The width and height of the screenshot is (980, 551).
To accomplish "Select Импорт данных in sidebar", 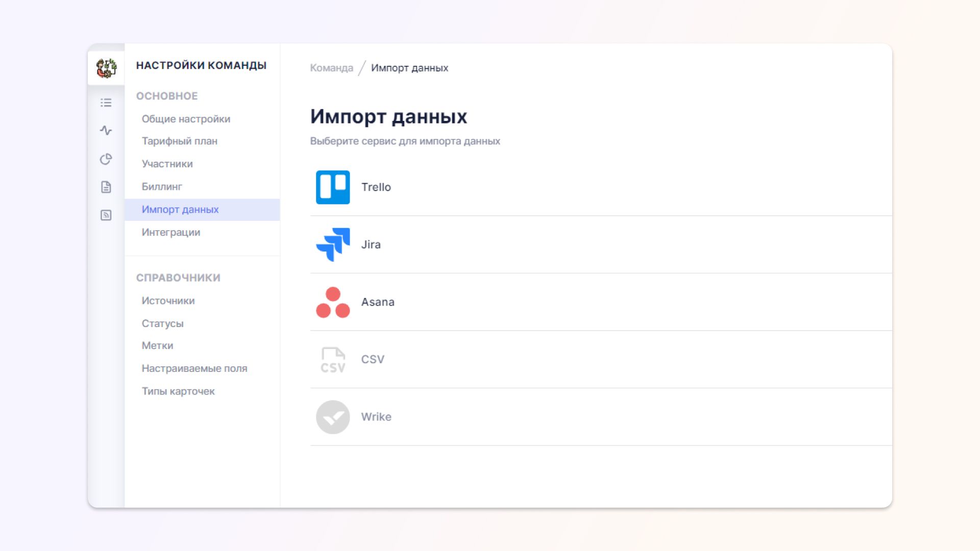I will (x=202, y=210).
